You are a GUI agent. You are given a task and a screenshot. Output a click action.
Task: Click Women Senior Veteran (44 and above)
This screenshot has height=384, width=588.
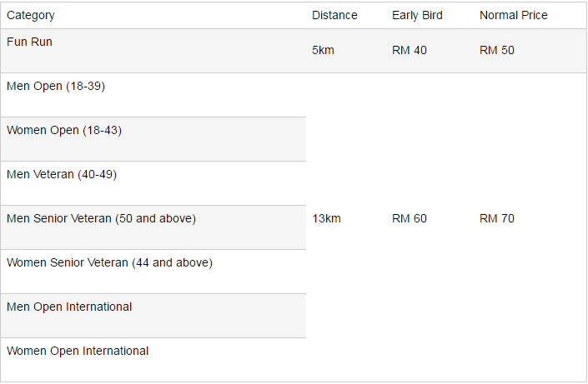coord(109,262)
